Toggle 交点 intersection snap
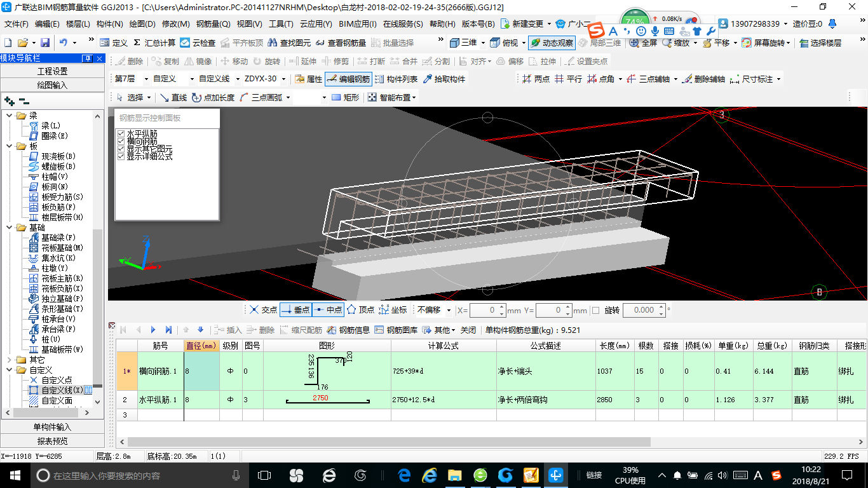The width and height of the screenshot is (868, 488). click(x=263, y=310)
